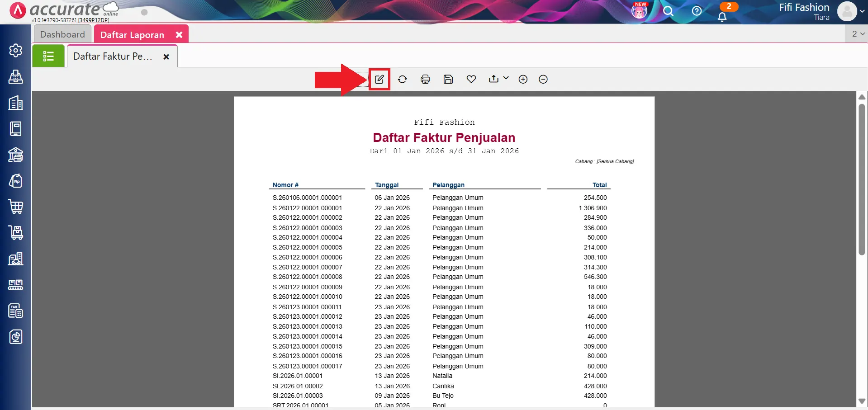Save the report using the diskette icon

click(x=448, y=80)
